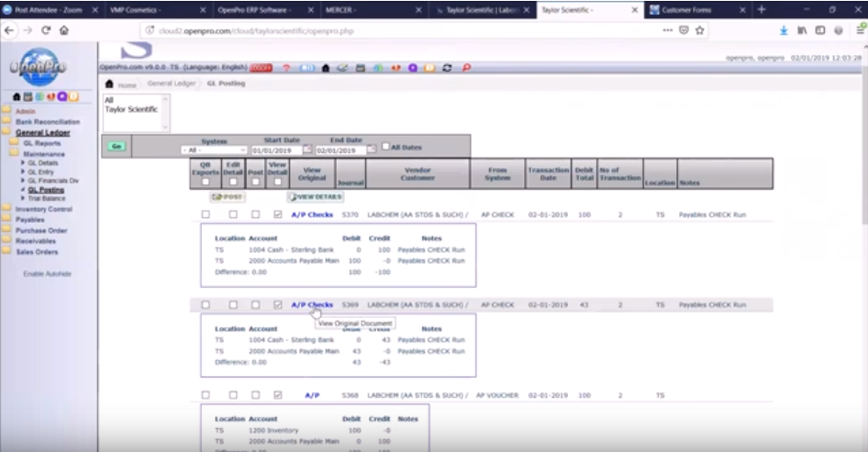
Task: Open calendar picker next to Start Date
Action: [x=307, y=149]
